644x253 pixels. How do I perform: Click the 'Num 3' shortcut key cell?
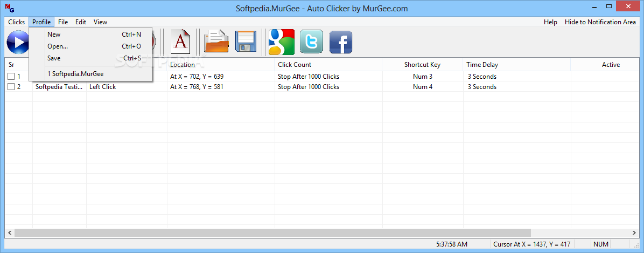(423, 77)
